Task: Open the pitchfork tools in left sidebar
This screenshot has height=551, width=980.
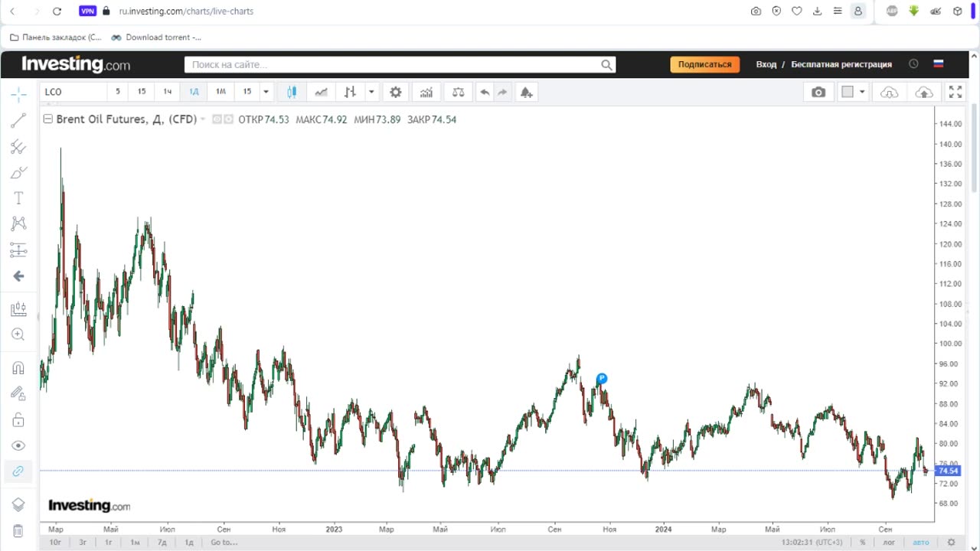Action: pyautogui.click(x=18, y=146)
